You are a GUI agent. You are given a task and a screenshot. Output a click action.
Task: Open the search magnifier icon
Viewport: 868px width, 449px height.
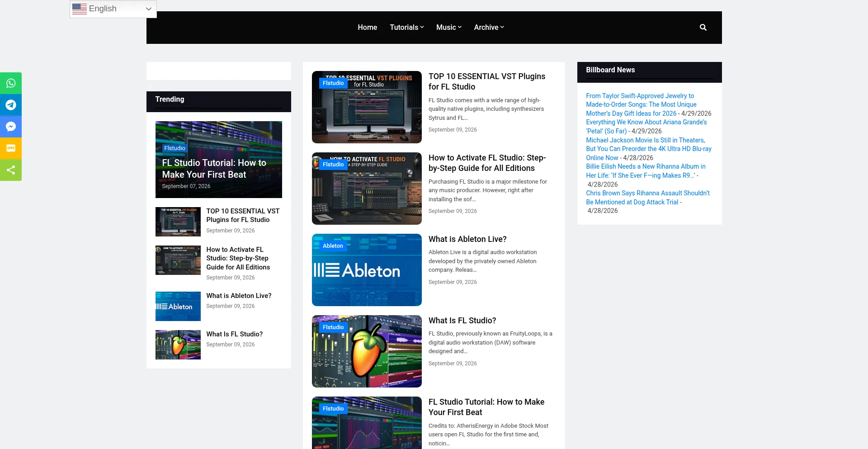click(703, 28)
